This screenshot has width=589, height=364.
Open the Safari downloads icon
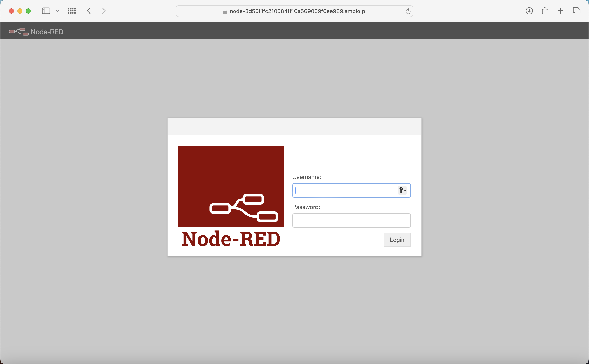(529, 11)
